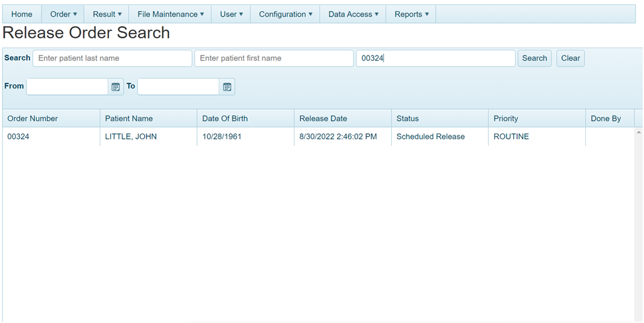Open the From date calendar picker
The height and width of the screenshot is (323, 644).
point(116,87)
